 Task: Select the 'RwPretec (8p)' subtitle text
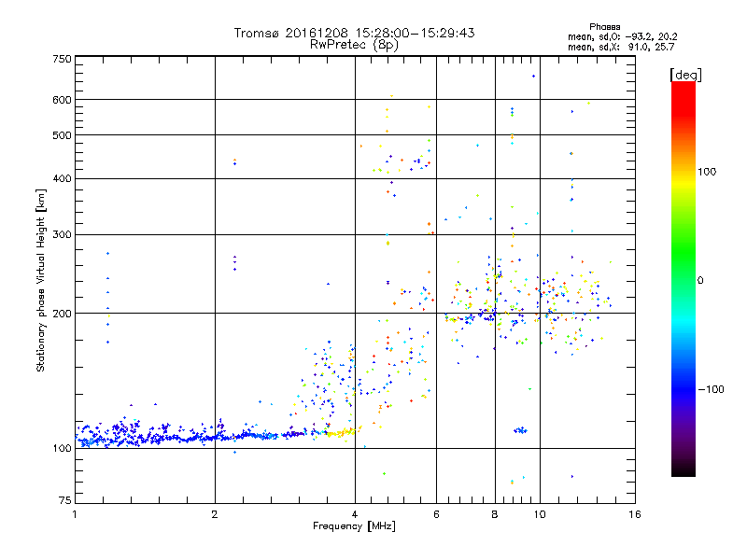354,45
